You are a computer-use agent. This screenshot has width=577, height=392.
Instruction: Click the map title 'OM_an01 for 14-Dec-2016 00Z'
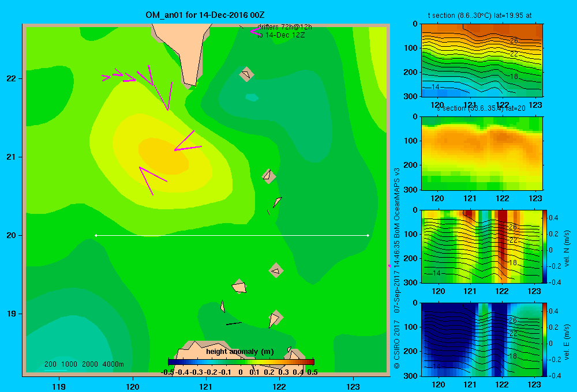click(205, 15)
